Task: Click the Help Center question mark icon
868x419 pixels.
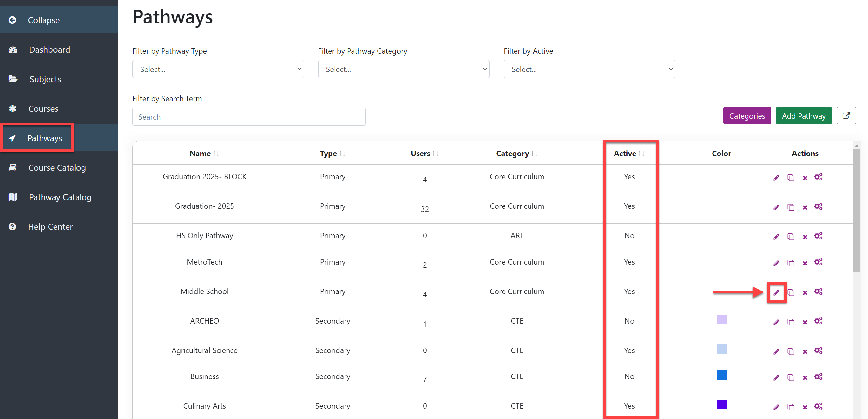Action: coord(12,227)
